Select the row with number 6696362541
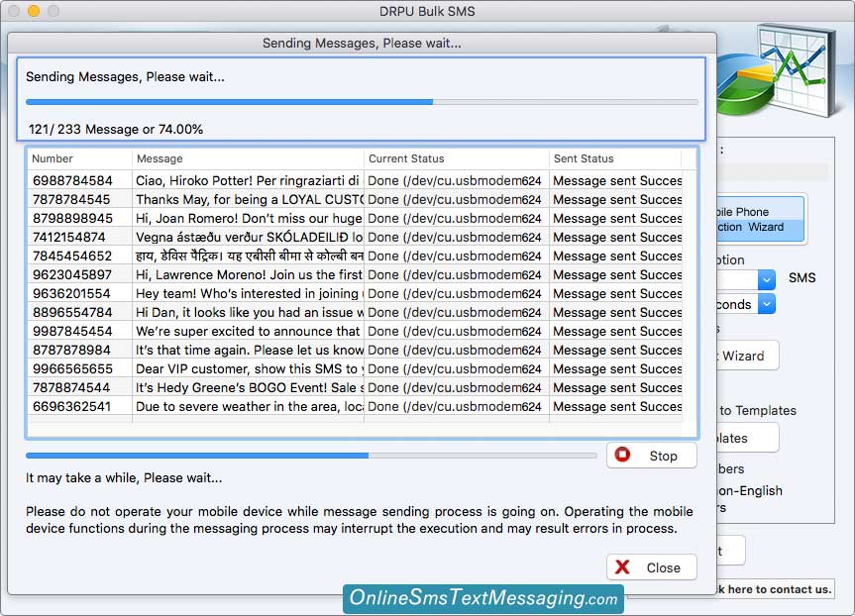The height and width of the screenshot is (616, 855). click(355, 406)
